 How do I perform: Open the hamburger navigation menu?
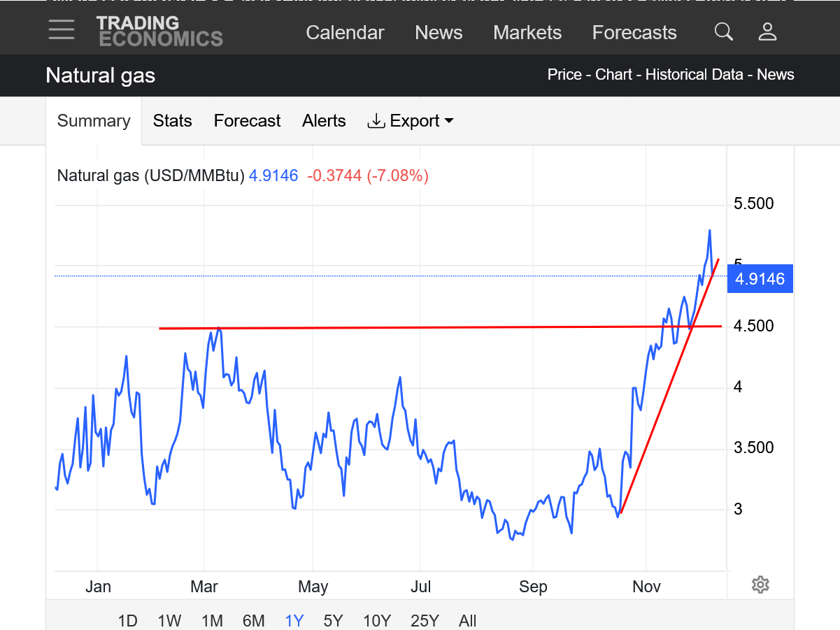pos(62,30)
